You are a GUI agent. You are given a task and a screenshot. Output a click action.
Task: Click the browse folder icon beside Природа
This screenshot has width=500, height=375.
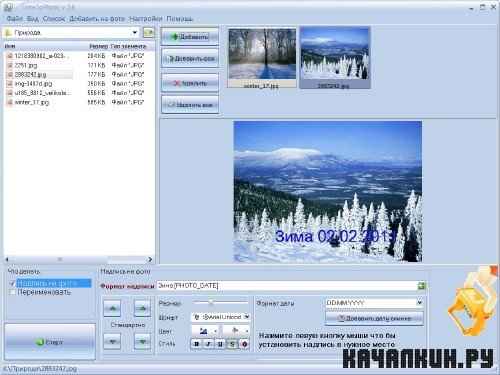pos(148,32)
